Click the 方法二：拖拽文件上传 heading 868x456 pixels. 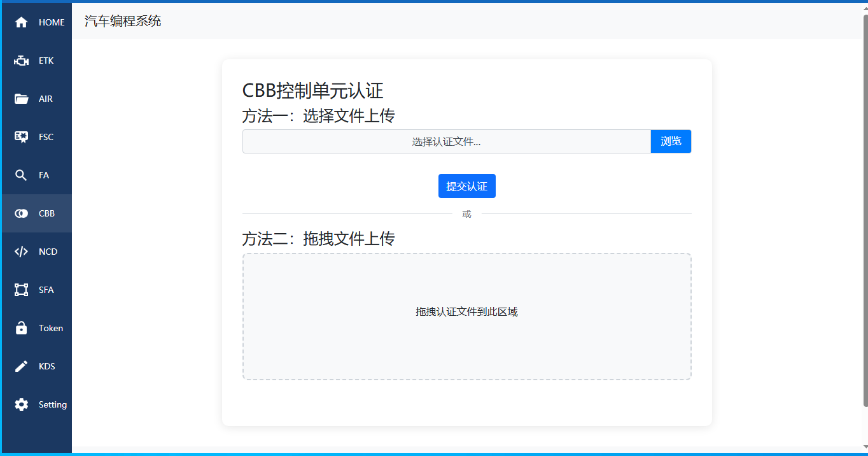tap(319, 239)
